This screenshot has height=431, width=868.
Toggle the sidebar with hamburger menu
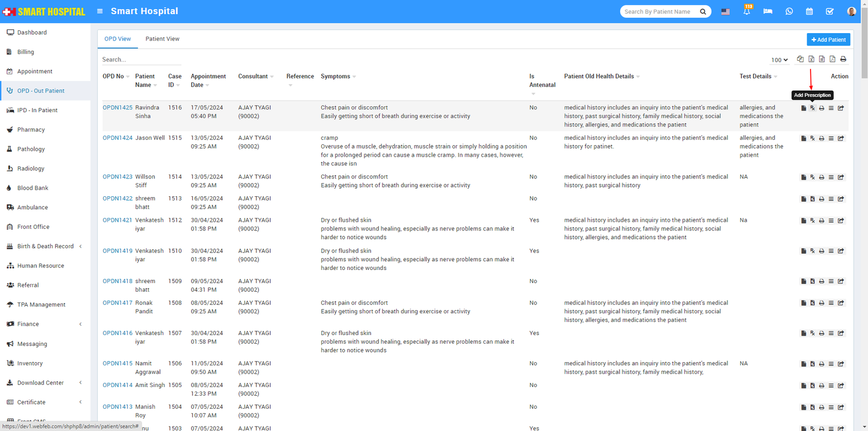(100, 11)
